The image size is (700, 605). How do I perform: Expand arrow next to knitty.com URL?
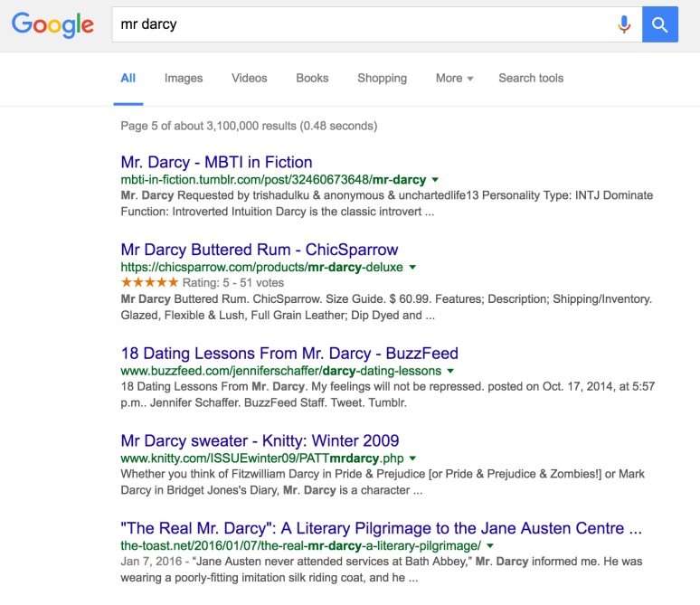(x=412, y=458)
